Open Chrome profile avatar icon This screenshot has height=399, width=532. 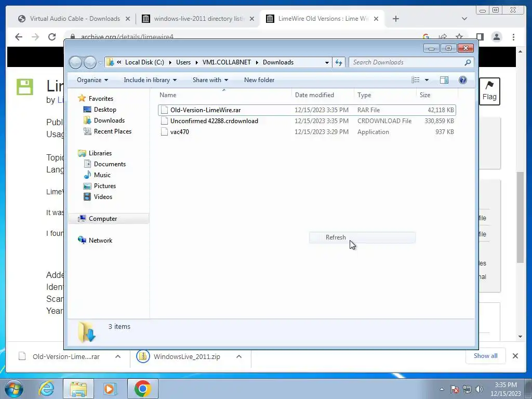coord(497,37)
